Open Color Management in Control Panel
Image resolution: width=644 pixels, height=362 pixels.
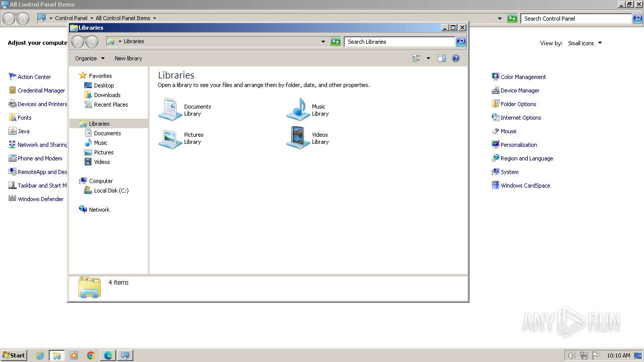[x=523, y=77]
